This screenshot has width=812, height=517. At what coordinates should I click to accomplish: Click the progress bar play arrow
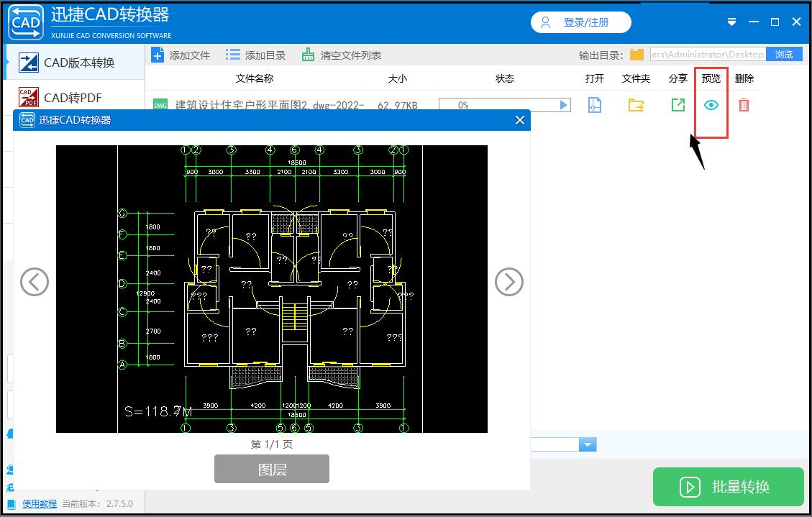pyautogui.click(x=564, y=105)
